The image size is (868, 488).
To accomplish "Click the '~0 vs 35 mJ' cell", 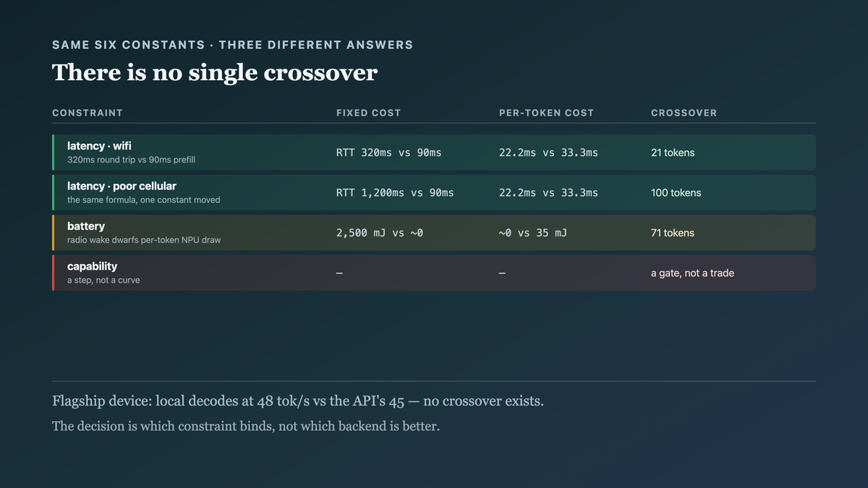I will click(533, 233).
